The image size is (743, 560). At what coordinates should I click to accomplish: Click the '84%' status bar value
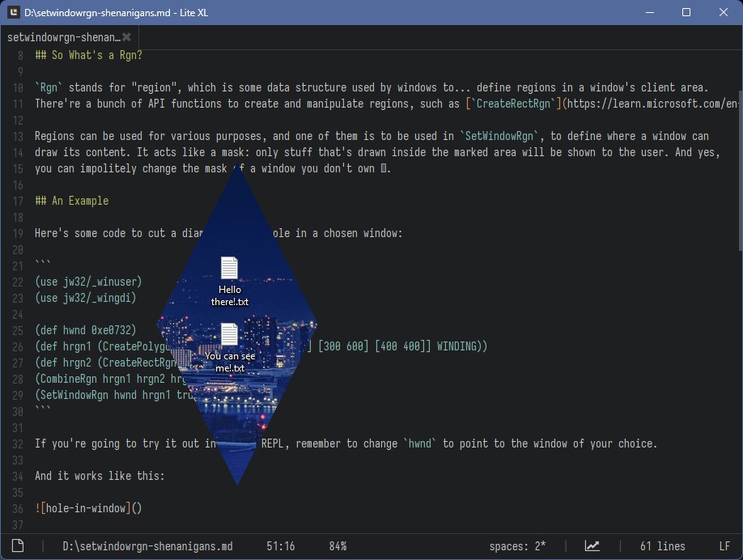coord(338,546)
